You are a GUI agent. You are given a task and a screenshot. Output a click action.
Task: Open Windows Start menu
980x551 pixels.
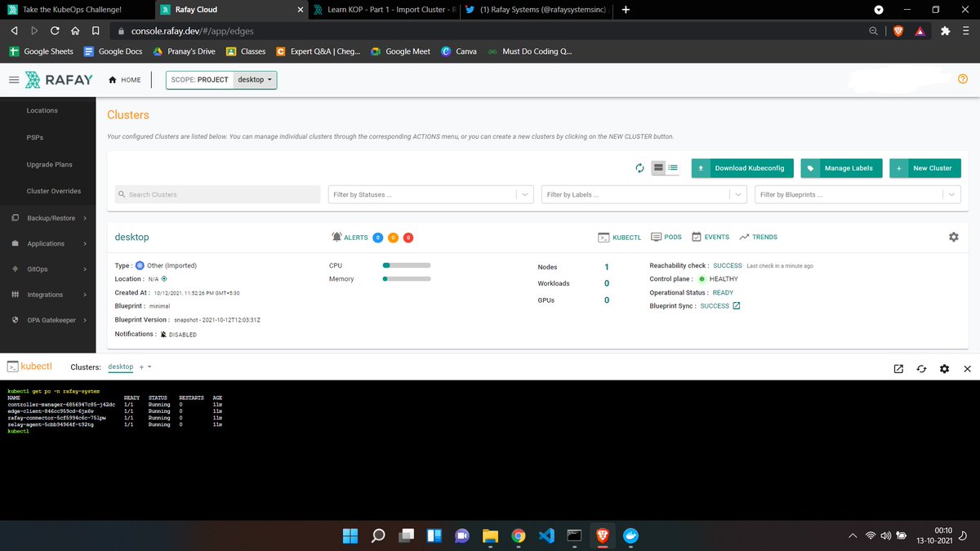click(x=350, y=535)
